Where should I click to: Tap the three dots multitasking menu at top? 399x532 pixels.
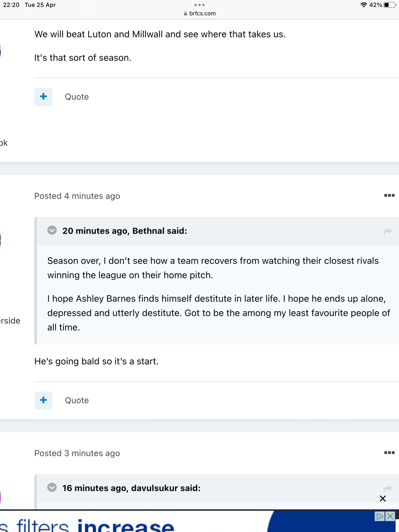pyautogui.click(x=199, y=5)
